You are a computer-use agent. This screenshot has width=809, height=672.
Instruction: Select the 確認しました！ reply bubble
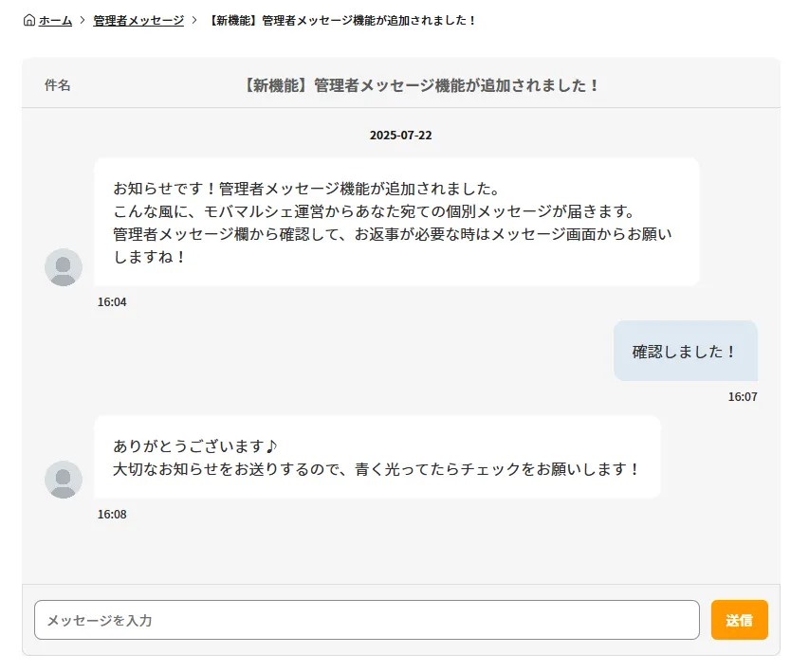(x=685, y=351)
